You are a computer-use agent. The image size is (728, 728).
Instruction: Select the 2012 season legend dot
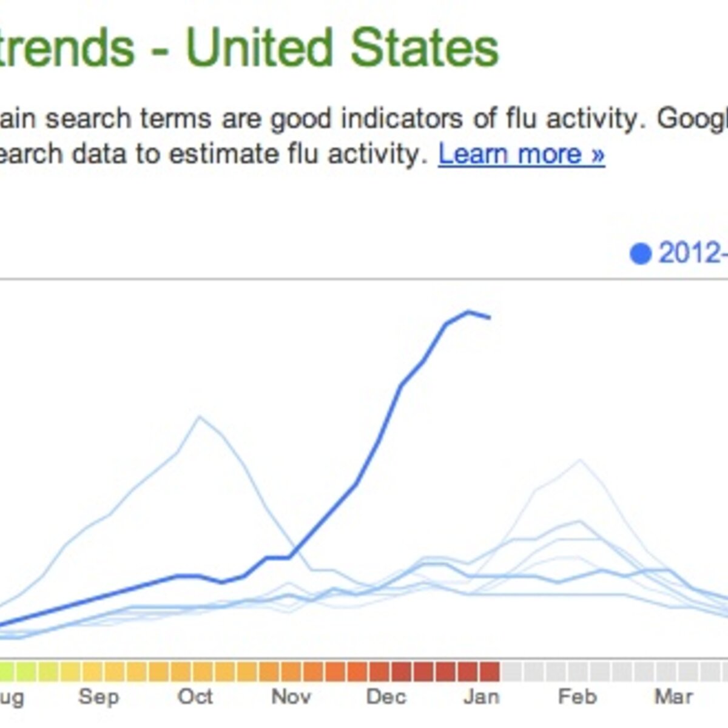tap(641, 254)
